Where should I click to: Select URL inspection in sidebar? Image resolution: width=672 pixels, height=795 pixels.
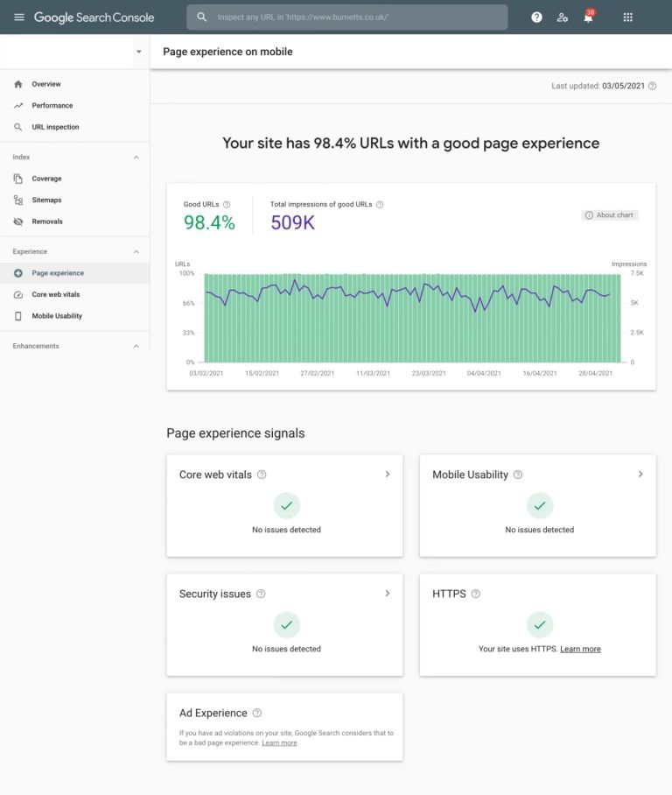pyautogui.click(x=75, y=127)
